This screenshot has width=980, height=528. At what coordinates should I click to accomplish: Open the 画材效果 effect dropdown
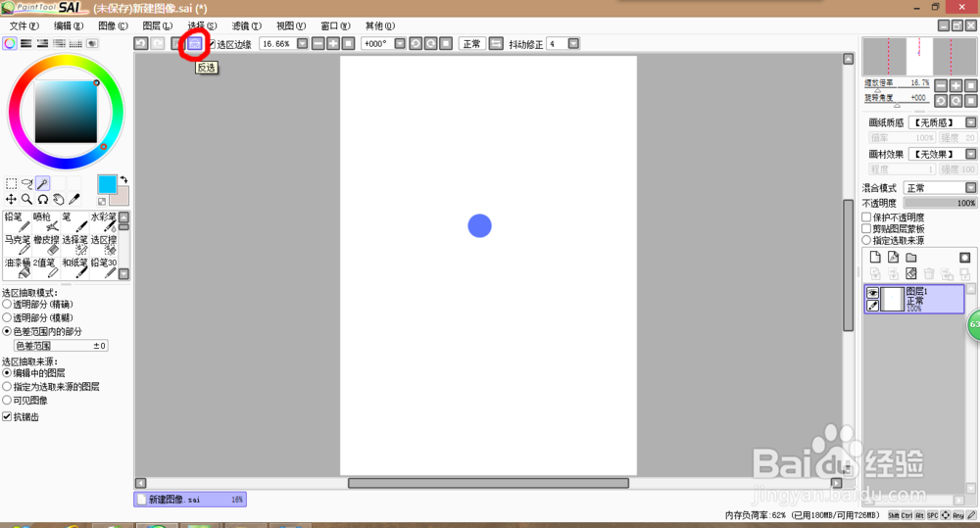(970, 154)
